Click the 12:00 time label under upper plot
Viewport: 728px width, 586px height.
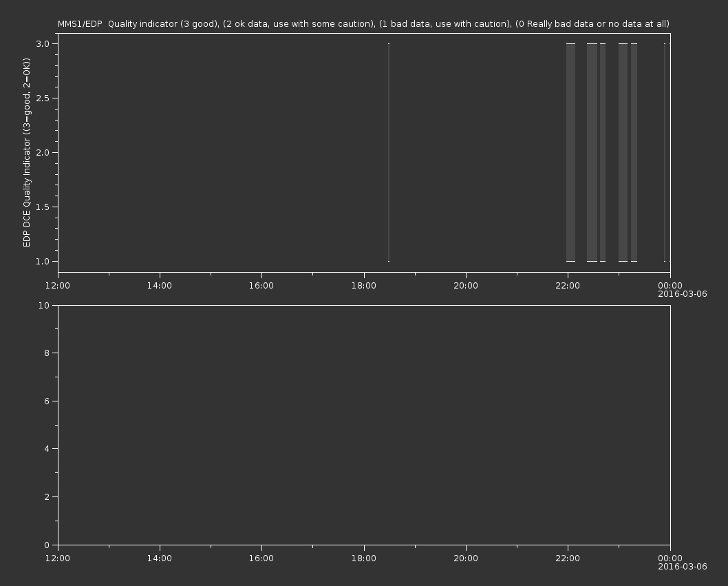(58, 285)
